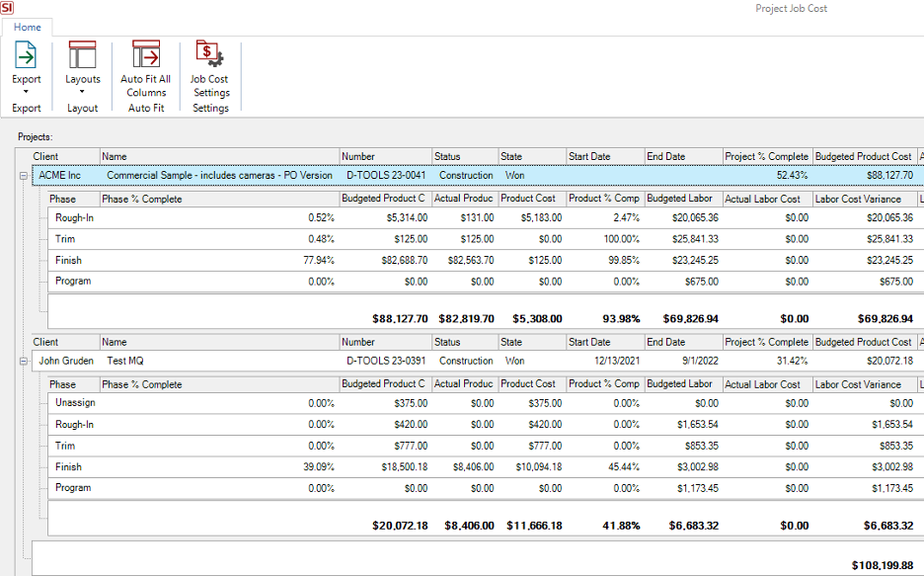
Task: Select Commercial Sample - includes cameras project name
Action: tap(219, 175)
